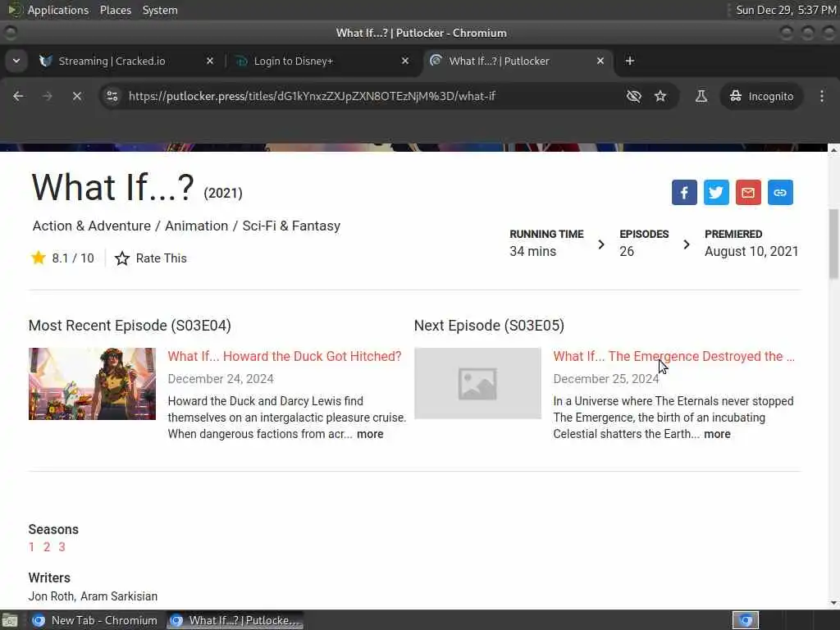Image resolution: width=840 pixels, height=630 pixels.
Task: Expand the tab search dropdown
Action: pyautogui.click(x=16, y=61)
